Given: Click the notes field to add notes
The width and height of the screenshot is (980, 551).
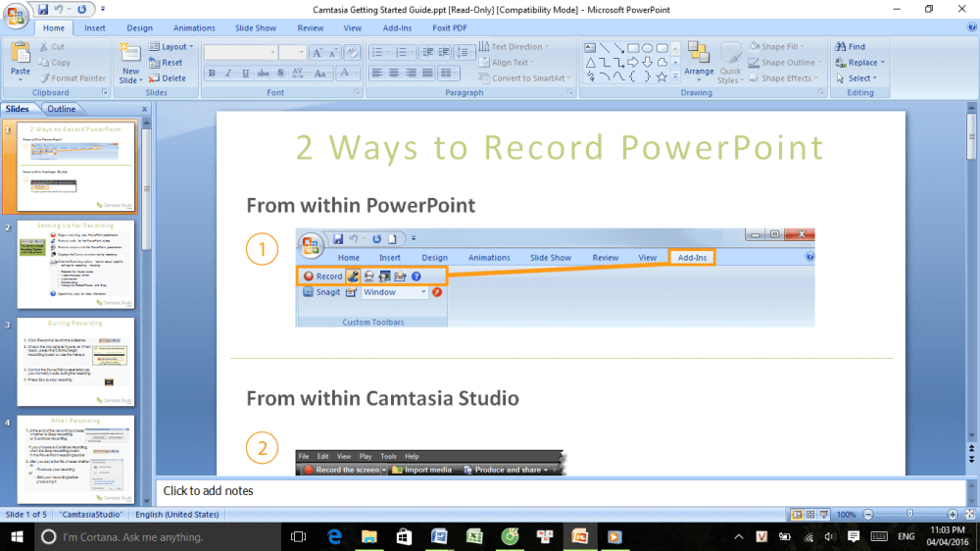Looking at the screenshot, I should coord(560,491).
